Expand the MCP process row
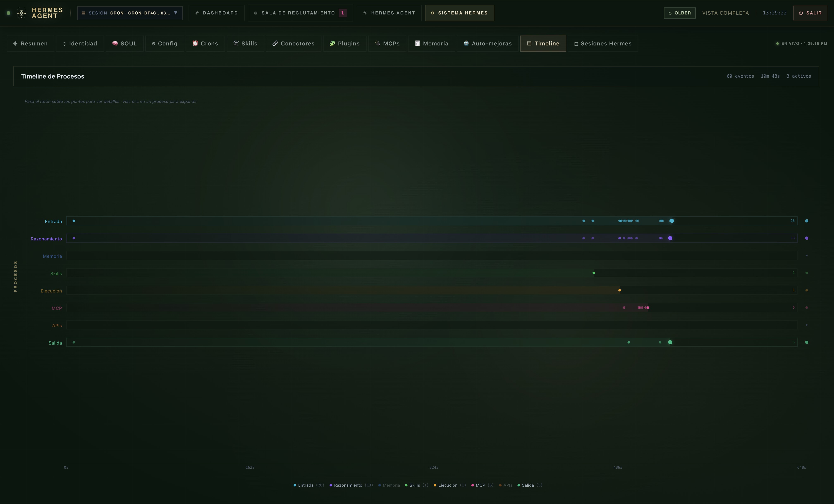834x504 pixels. pos(431,308)
